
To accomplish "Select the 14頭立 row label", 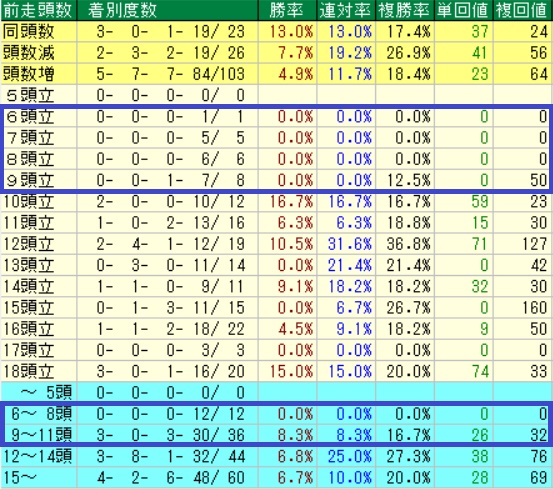I will pos(29,286).
